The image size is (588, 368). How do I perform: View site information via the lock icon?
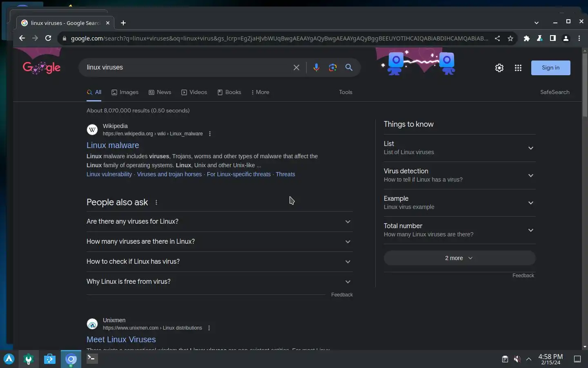(64, 38)
